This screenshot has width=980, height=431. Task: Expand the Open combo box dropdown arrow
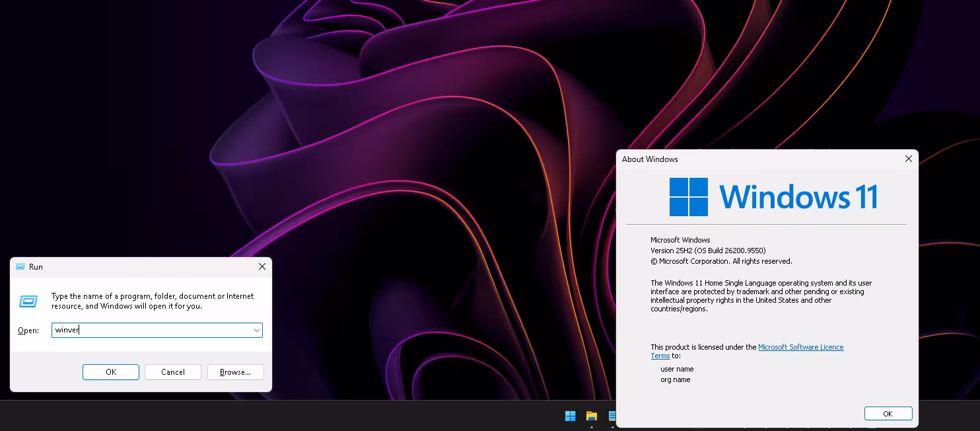pyautogui.click(x=256, y=330)
